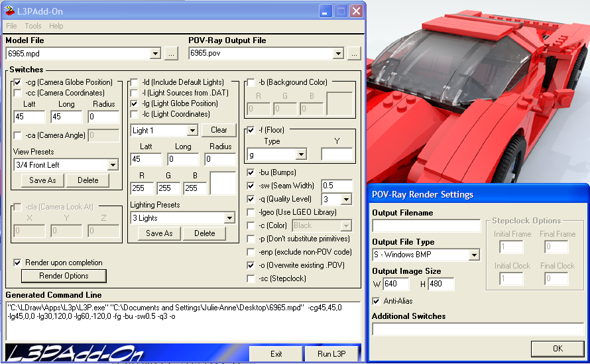The width and height of the screenshot is (590, 364).
Task: Enable -l Light Sources from .DAT
Action: [134, 93]
